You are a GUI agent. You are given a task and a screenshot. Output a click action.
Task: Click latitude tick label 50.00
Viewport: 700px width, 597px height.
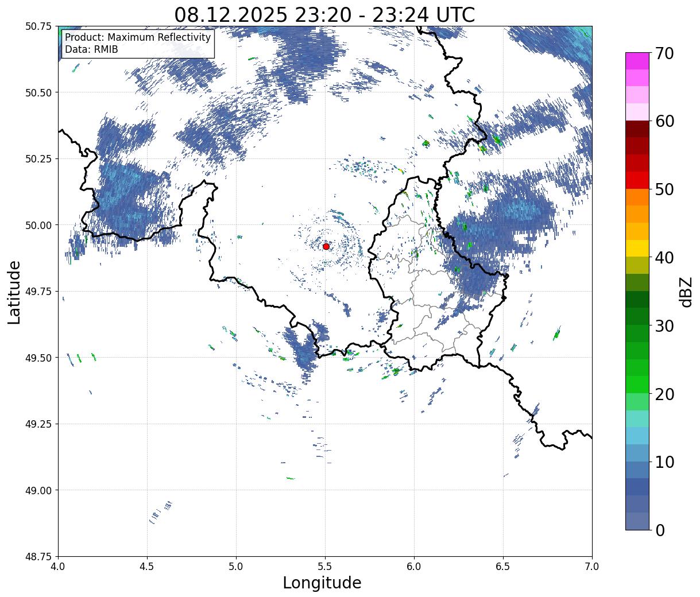38,225
